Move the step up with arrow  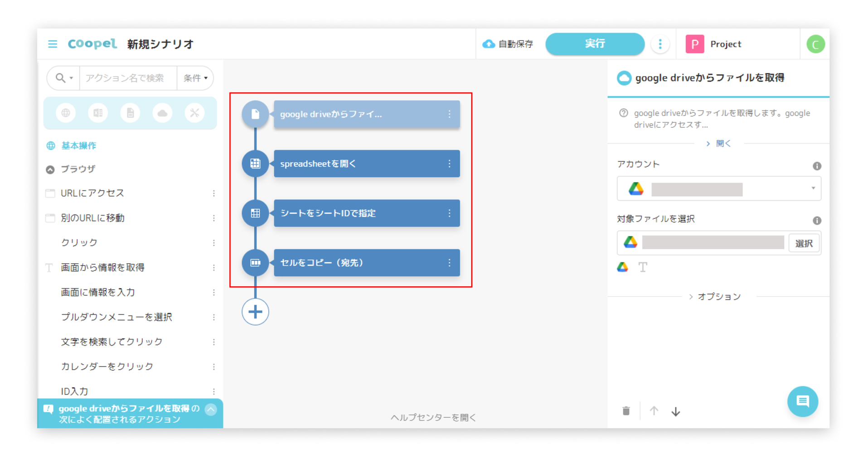654,411
